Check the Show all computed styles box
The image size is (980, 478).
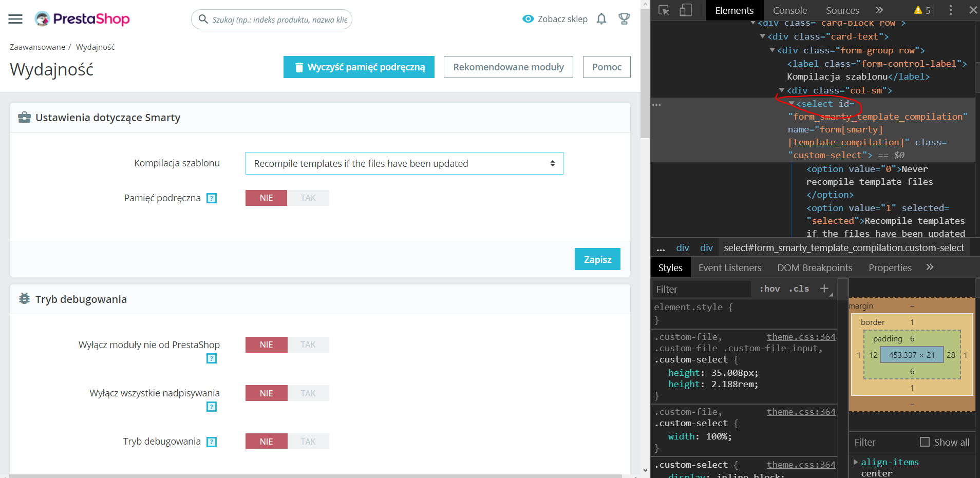coord(925,442)
